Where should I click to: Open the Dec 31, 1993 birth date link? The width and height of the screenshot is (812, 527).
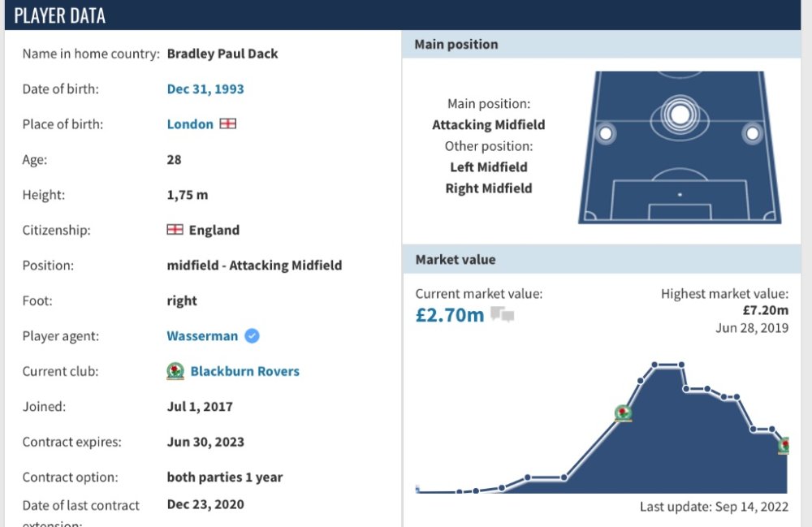[205, 89]
